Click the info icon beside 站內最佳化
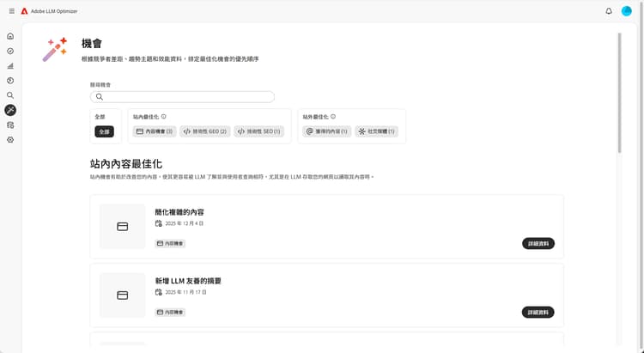The width and height of the screenshot is (644, 353). [163, 117]
